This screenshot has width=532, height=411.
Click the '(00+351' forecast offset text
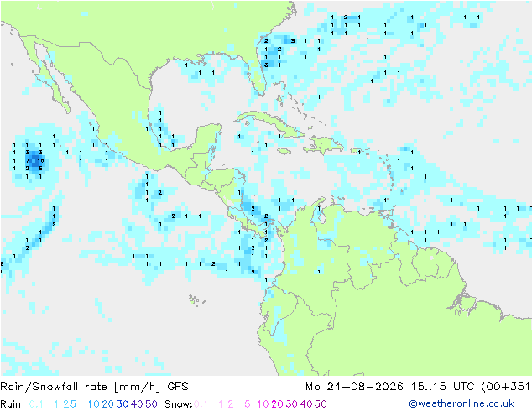pyautogui.click(x=505, y=387)
